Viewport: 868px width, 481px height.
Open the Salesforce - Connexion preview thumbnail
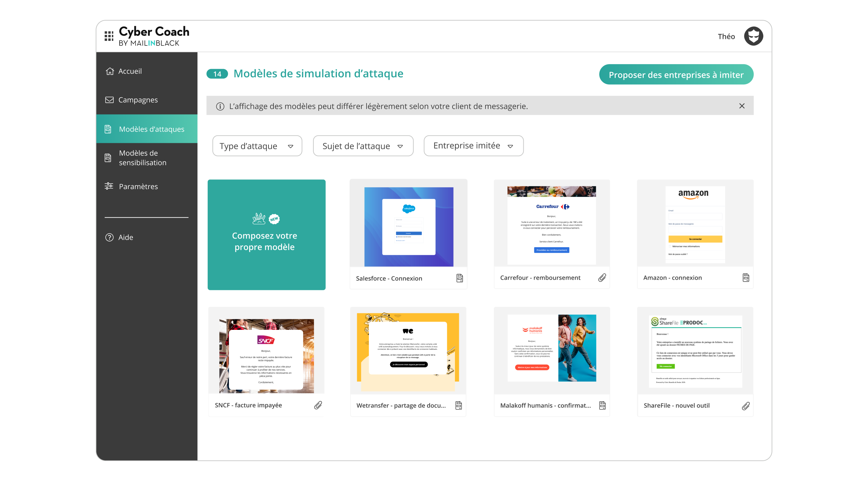(408, 227)
